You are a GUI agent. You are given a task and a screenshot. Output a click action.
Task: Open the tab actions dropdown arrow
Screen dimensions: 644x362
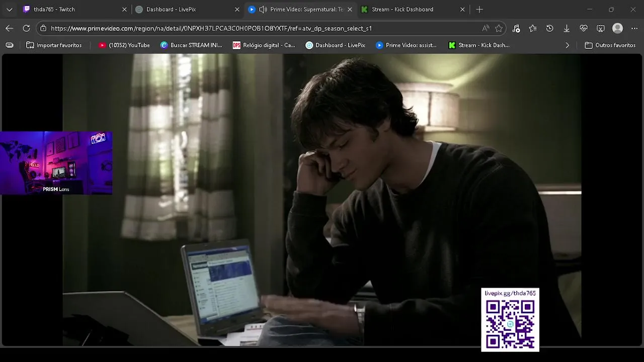[x=9, y=9]
